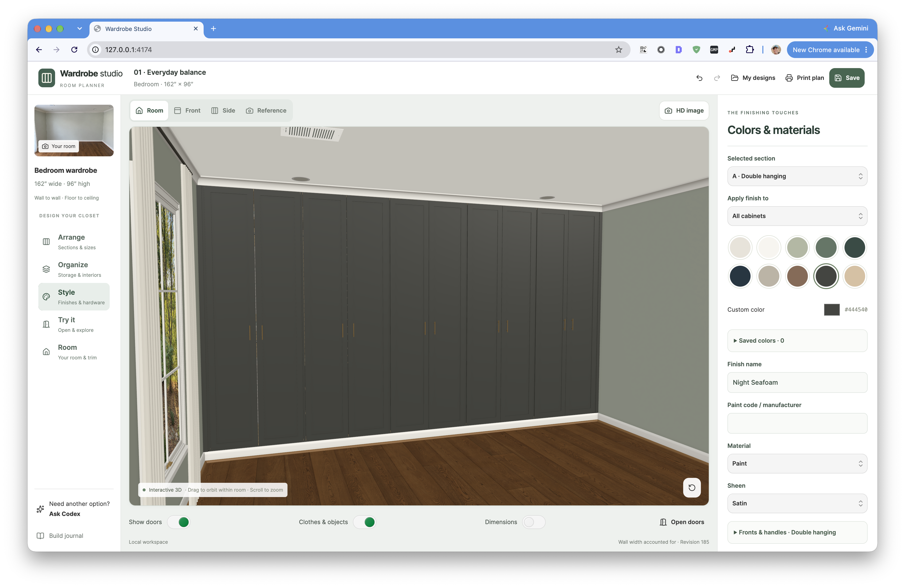Toggle the Clothes & objects switch
This screenshot has width=905, height=588.
coord(365,522)
